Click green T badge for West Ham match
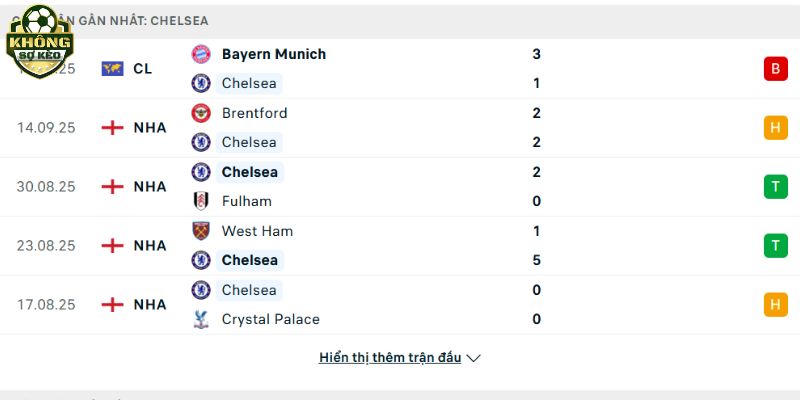 (x=776, y=245)
